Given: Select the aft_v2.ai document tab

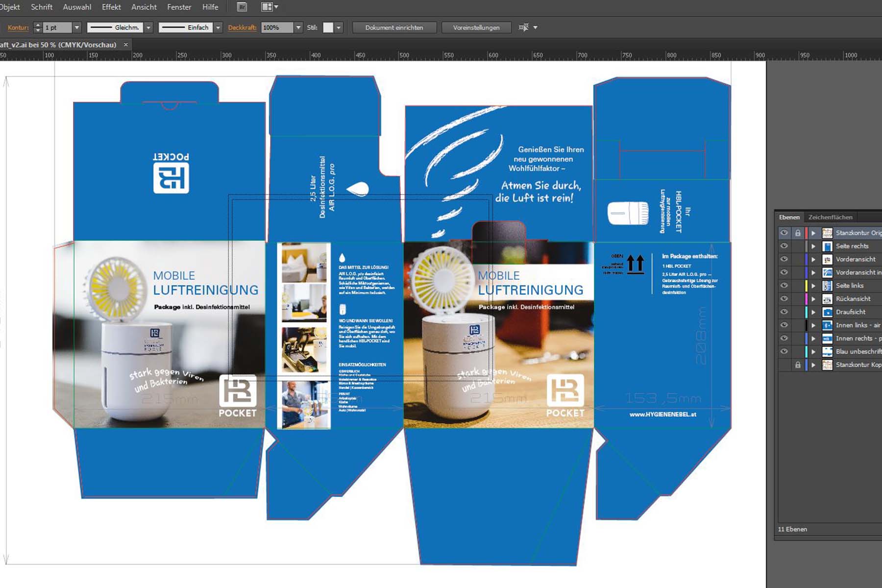Looking at the screenshot, I should pos(58,45).
